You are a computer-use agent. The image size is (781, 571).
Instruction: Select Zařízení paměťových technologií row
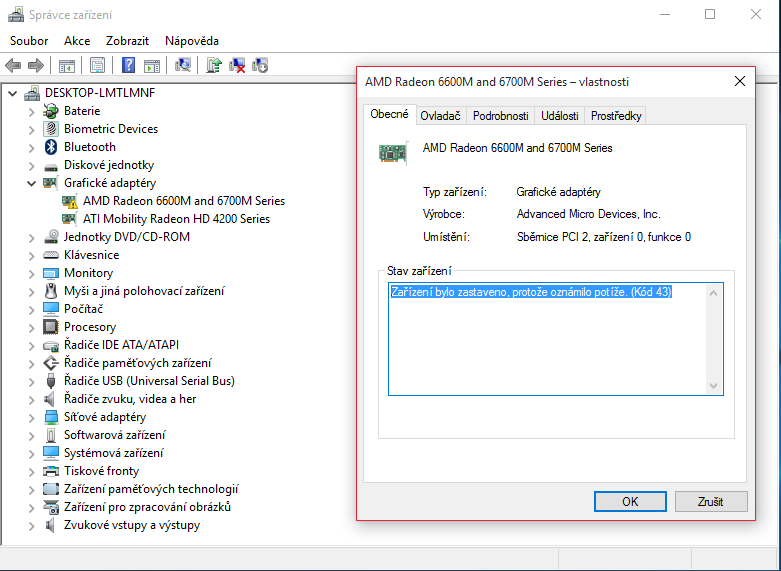(151, 489)
